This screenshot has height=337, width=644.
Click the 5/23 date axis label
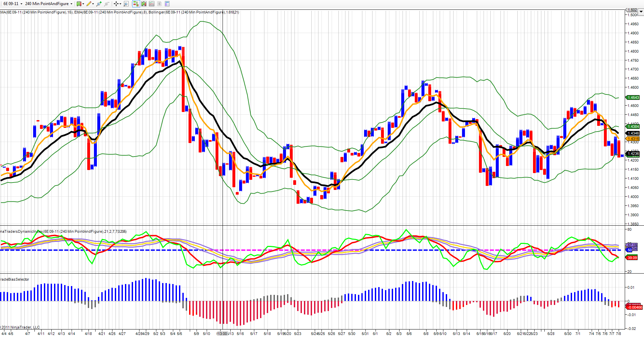pos(298,334)
